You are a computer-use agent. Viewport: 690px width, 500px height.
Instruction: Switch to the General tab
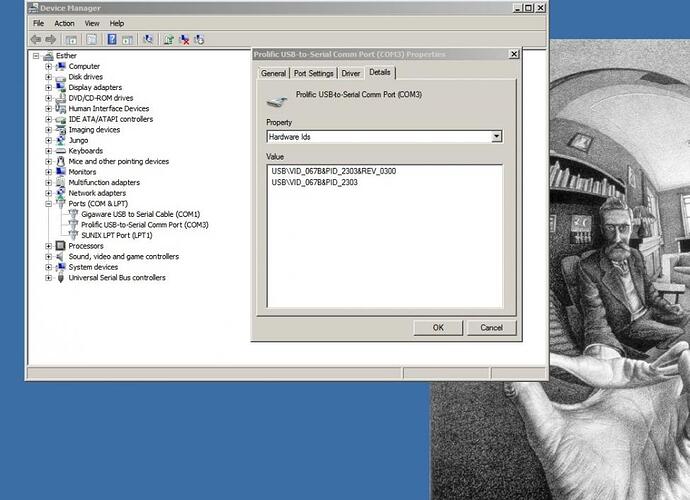[x=273, y=74]
